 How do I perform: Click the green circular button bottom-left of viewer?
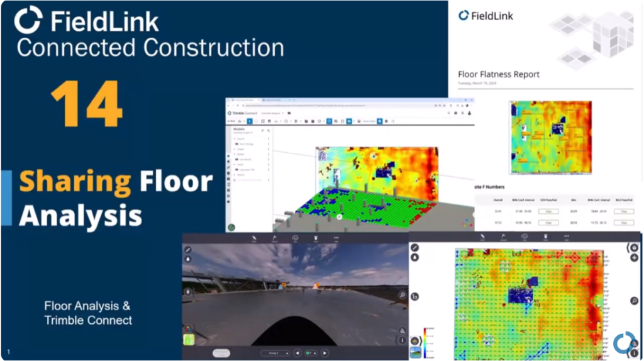[231, 227]
